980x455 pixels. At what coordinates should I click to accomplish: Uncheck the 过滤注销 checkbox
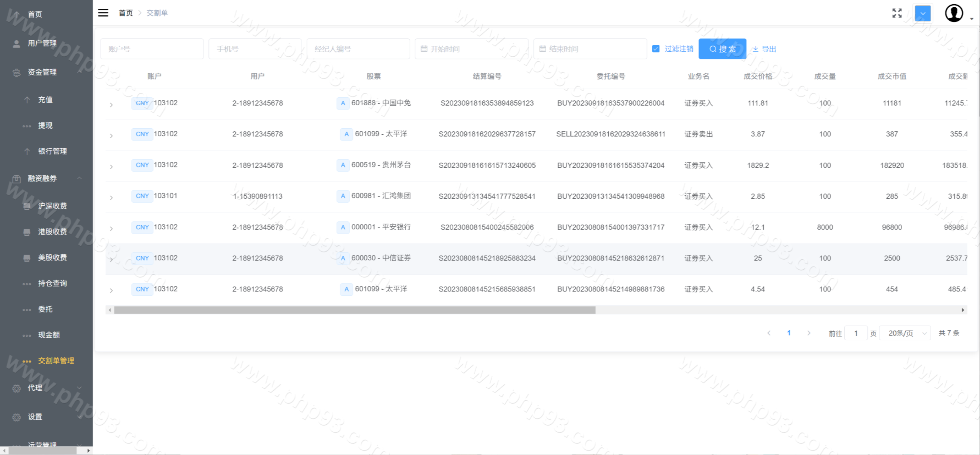coord(656,49)
